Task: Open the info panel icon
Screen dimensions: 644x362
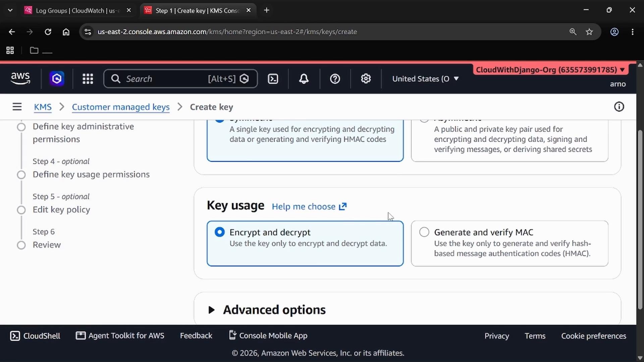Action: pyautogui.click(x=619, y=107)
